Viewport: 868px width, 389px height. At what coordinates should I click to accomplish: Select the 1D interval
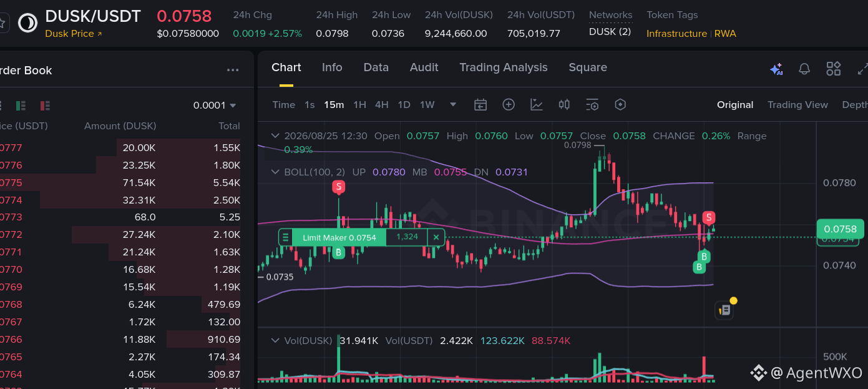404,105
